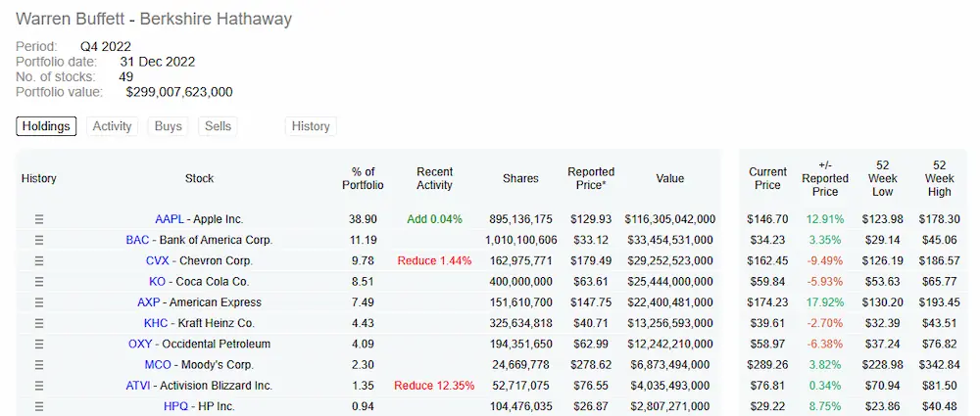Click Kraft Heinz 52 week low $32.39
Viewport: 980px width, 416px height.
883,323
